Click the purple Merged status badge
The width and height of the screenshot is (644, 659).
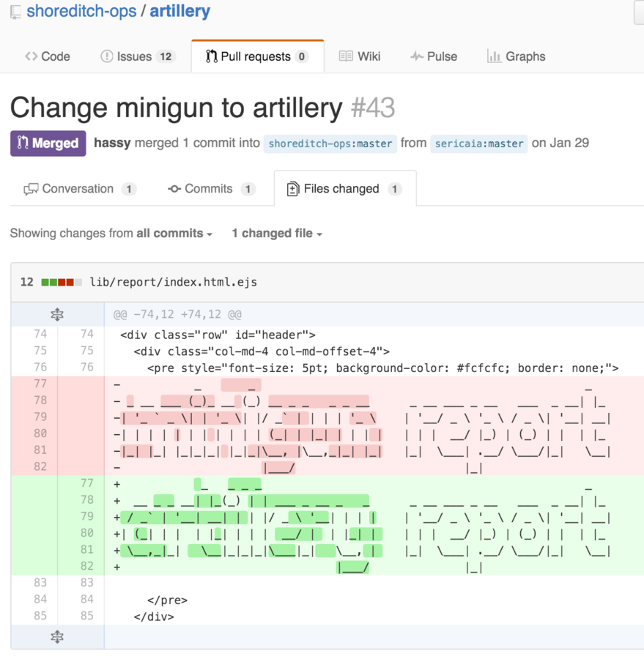[x=48, y=144]
